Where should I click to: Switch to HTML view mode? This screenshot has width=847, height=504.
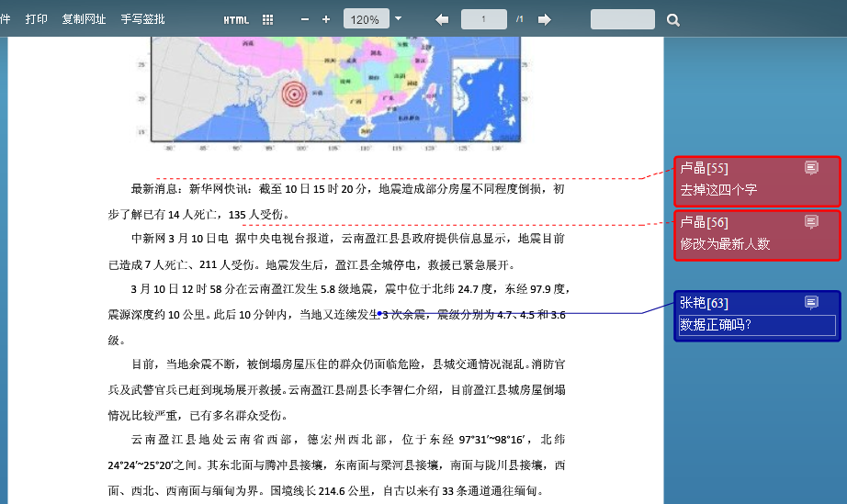click(236, 19)
